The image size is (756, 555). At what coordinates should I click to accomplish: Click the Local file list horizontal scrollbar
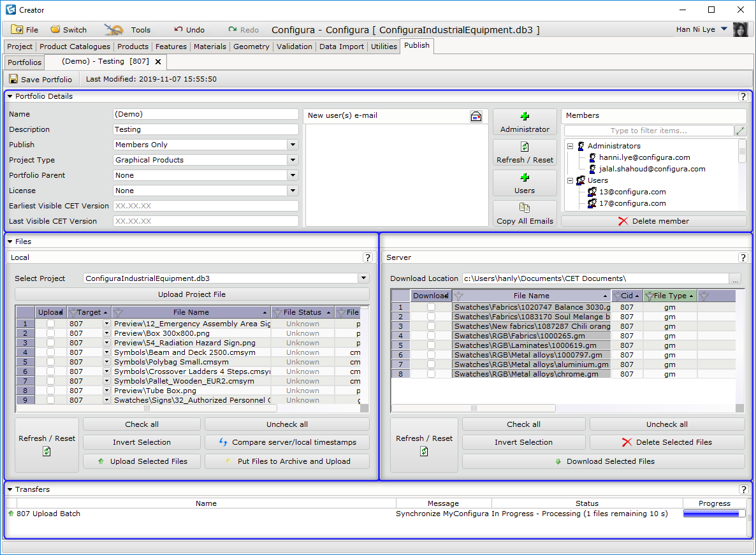tap(147, 408)
